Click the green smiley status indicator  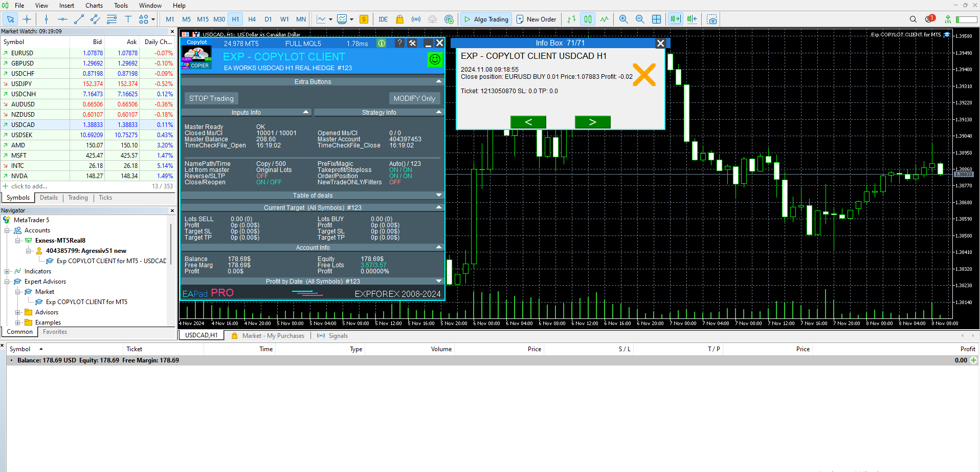point(435,60)
